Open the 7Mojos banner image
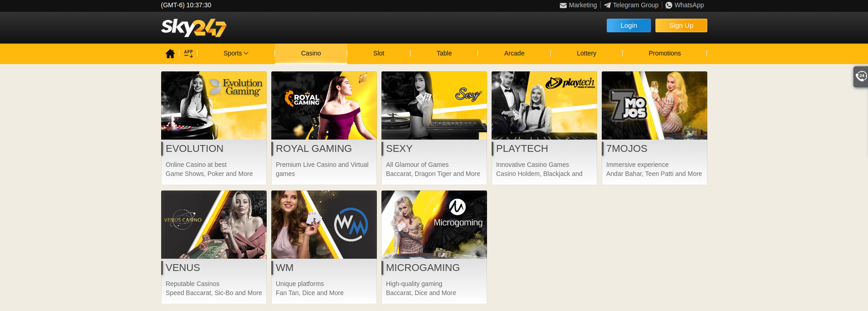868x311 pixels. pos(655,105)
